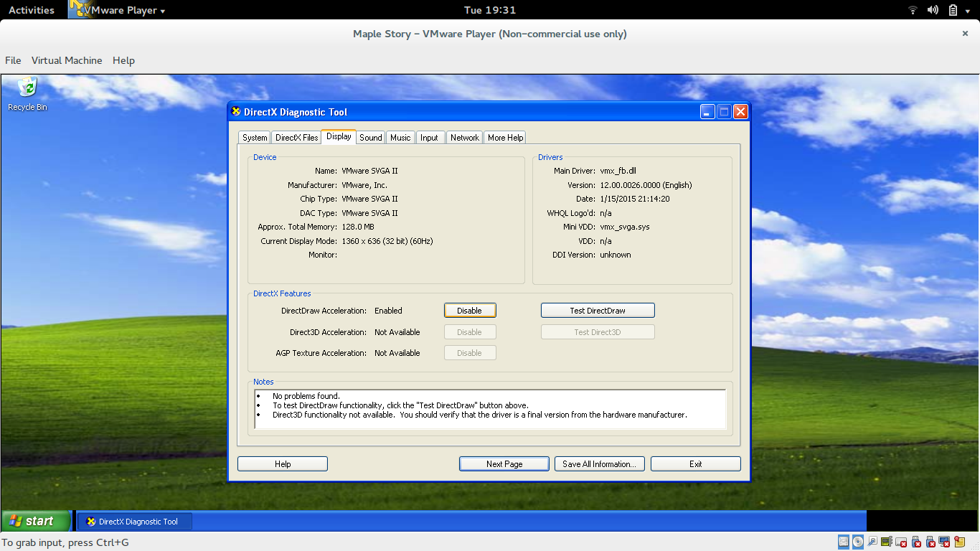Open the Wi-Fi status indicator
The image size is (980, 551).
click(x=913, y=10)
